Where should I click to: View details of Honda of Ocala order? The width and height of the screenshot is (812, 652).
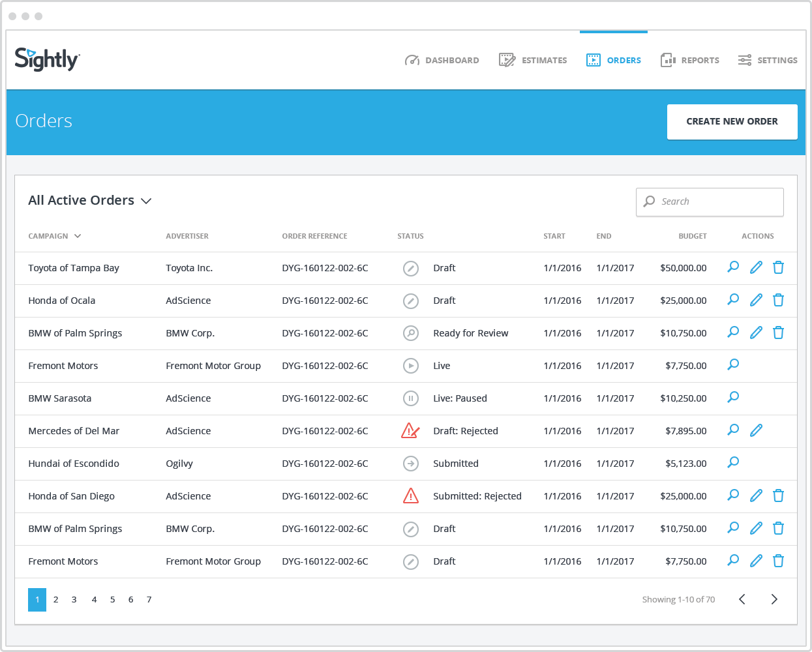733,299
